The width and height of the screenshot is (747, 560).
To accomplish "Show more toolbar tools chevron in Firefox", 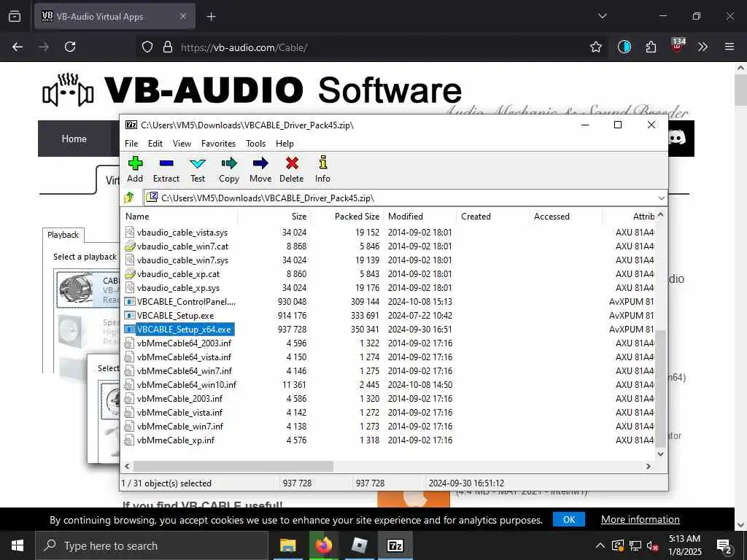I will click(x=703, y=47).
